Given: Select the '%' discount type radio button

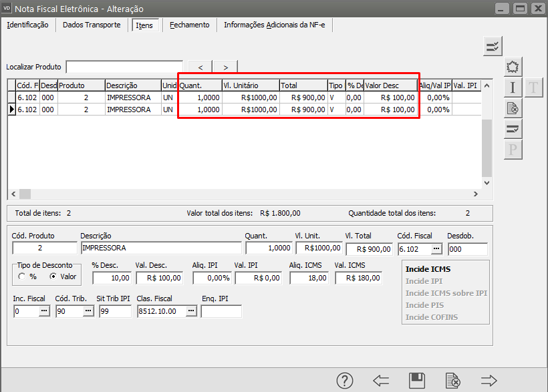Looking at the screenshot, I should click(23, 276).
